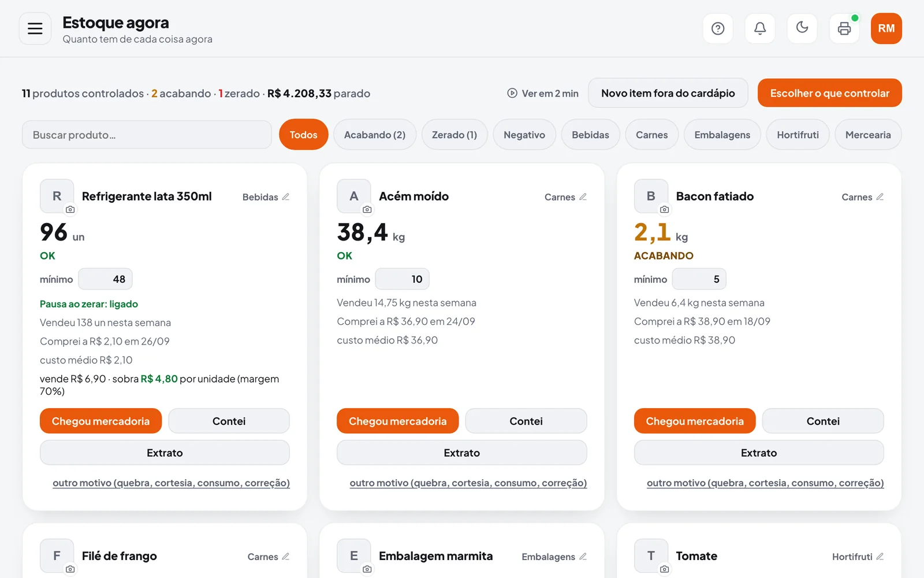Open the help question-mark icon

(718, 28)
